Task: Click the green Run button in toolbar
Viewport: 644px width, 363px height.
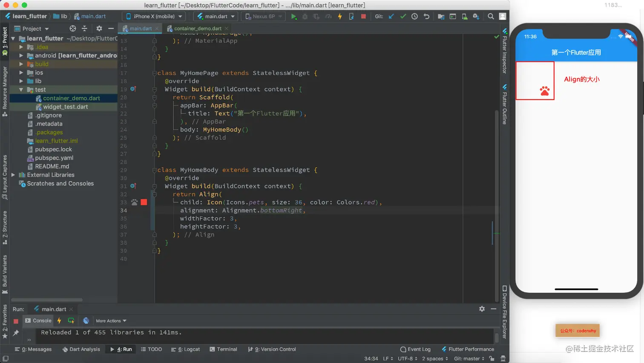Action: pos(293,17)
